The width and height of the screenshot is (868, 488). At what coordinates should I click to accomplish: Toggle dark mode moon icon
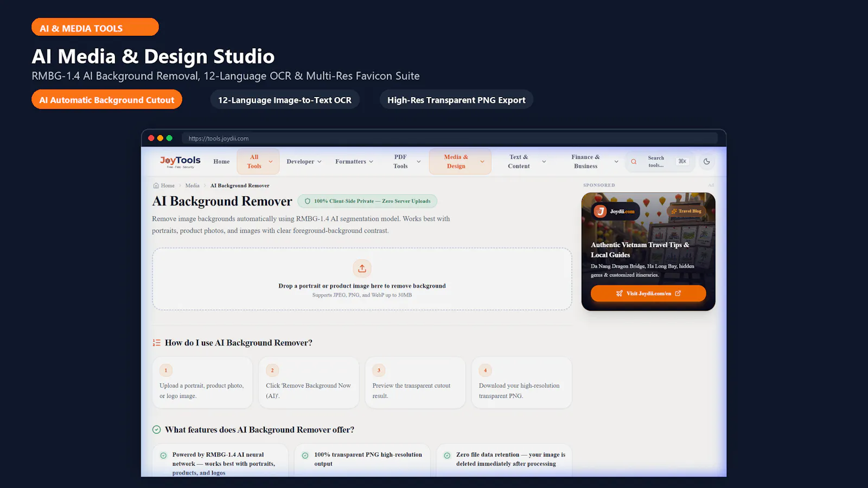707,162
